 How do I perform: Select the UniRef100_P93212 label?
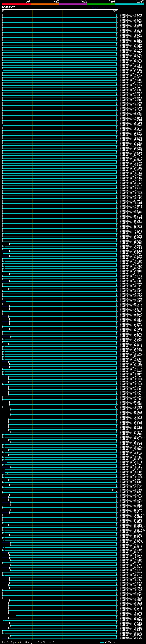tap(131, 547)
